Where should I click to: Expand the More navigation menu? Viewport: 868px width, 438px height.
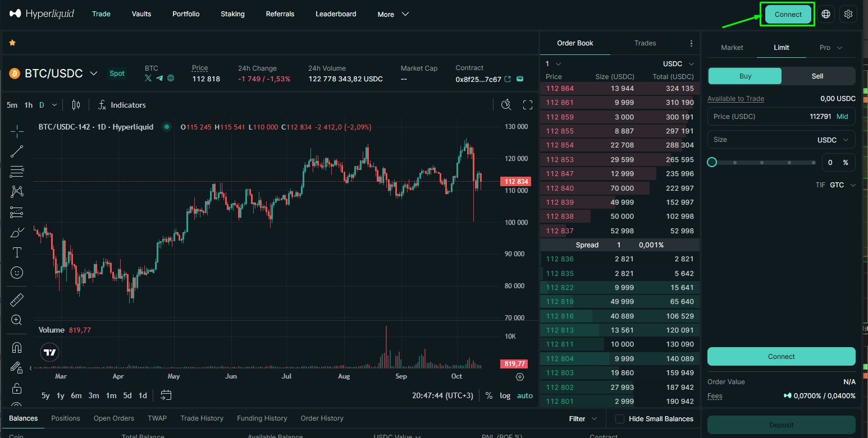coord(393,14)
